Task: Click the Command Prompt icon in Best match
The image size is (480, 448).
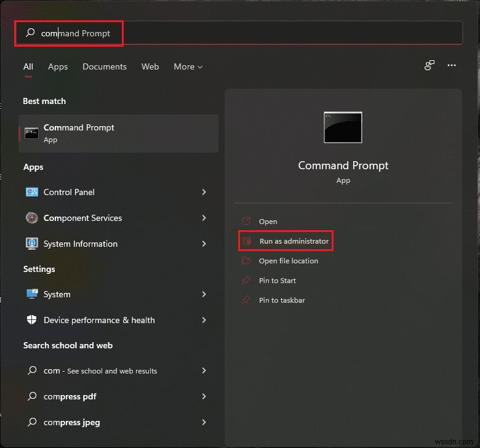Action: click(x=31, y=133)
